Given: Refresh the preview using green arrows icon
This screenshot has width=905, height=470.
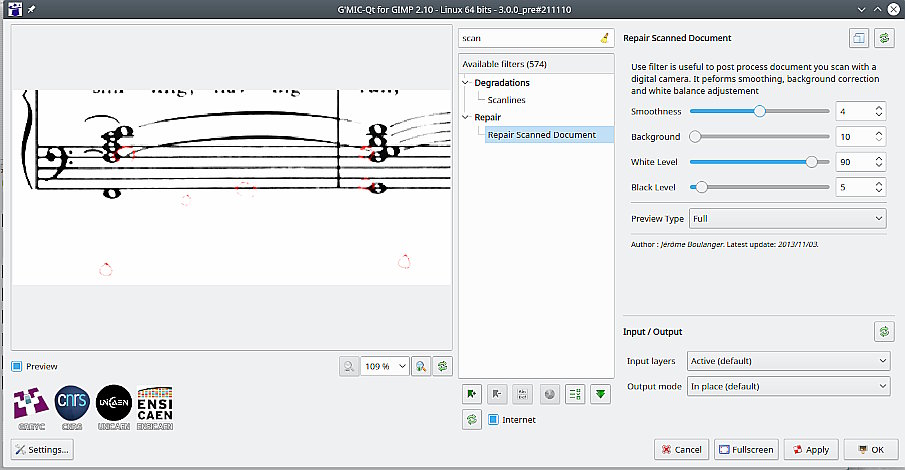Looking at the screenshot, I should point(443,366).
